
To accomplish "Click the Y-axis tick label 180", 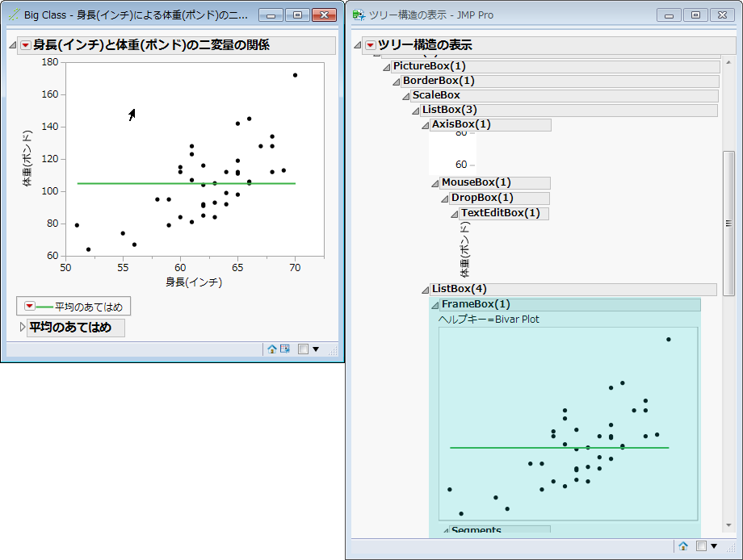I will point(50,62).
